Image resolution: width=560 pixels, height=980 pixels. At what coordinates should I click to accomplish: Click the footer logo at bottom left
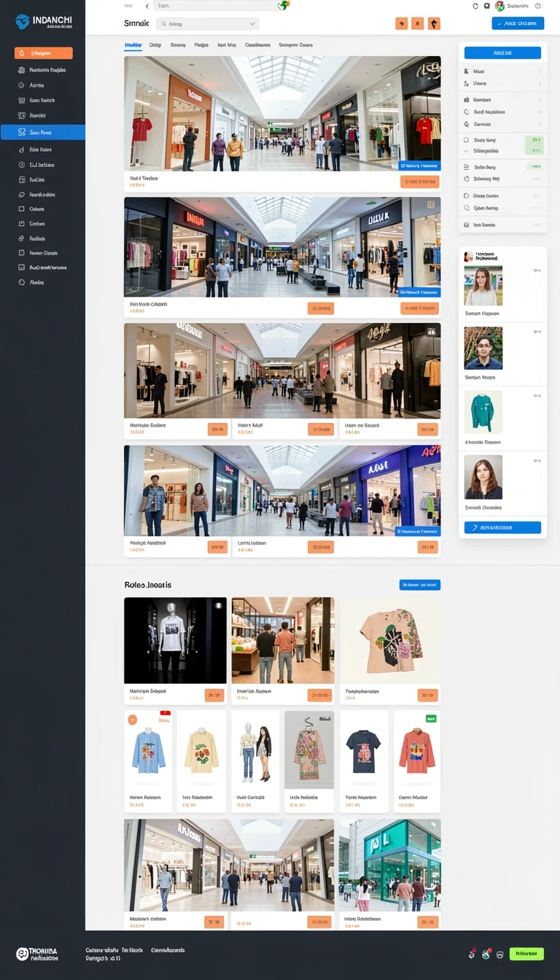[x=37, y=954]
